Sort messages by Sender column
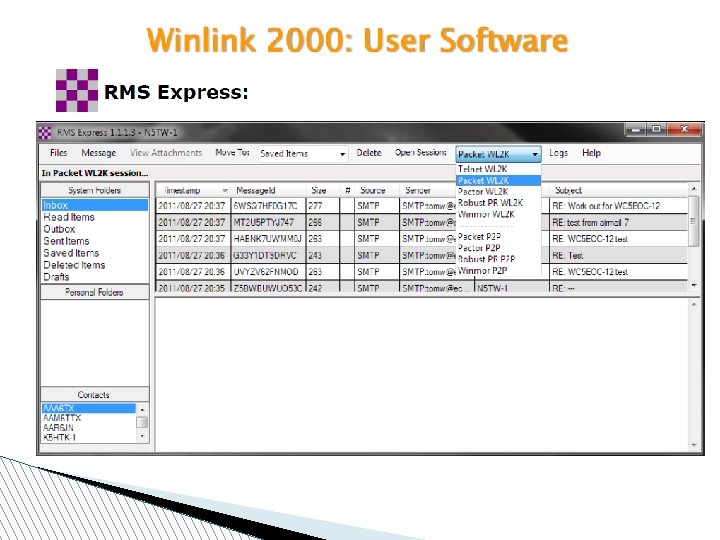The height and width of the screenshot is (540, 720). [x=427, y=190]
